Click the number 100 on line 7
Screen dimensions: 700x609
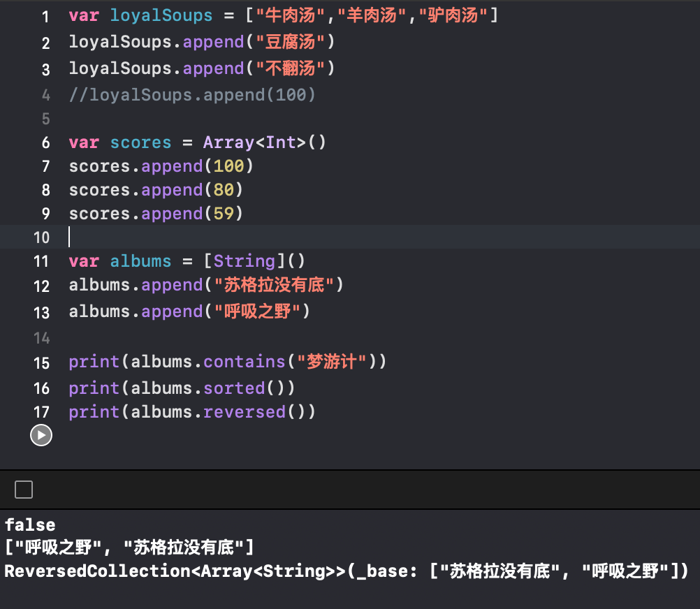pyautogui.click(x=228, y=166)
